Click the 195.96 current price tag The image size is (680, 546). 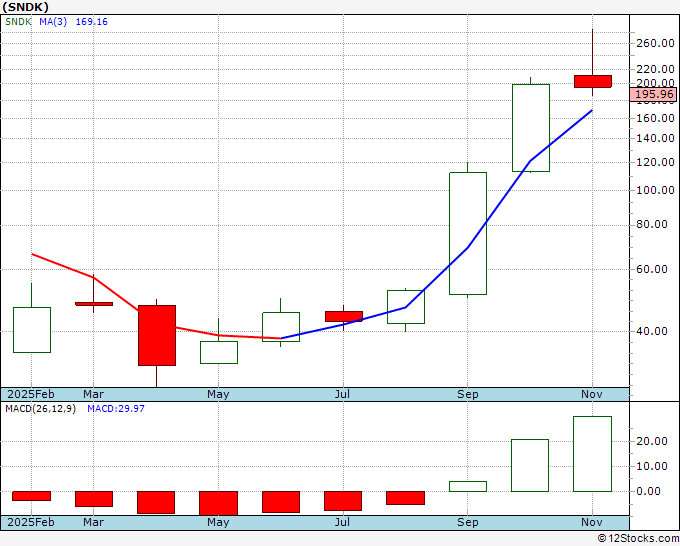(654, 95)
